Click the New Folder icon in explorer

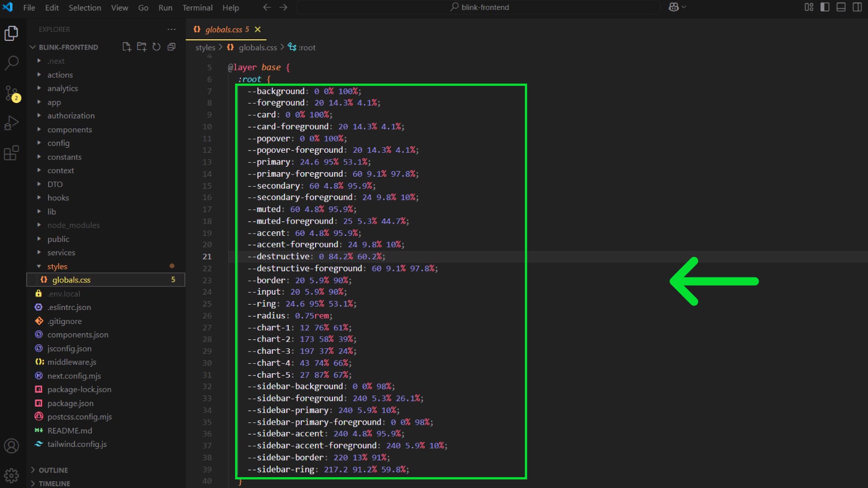[x=142, y=47]
